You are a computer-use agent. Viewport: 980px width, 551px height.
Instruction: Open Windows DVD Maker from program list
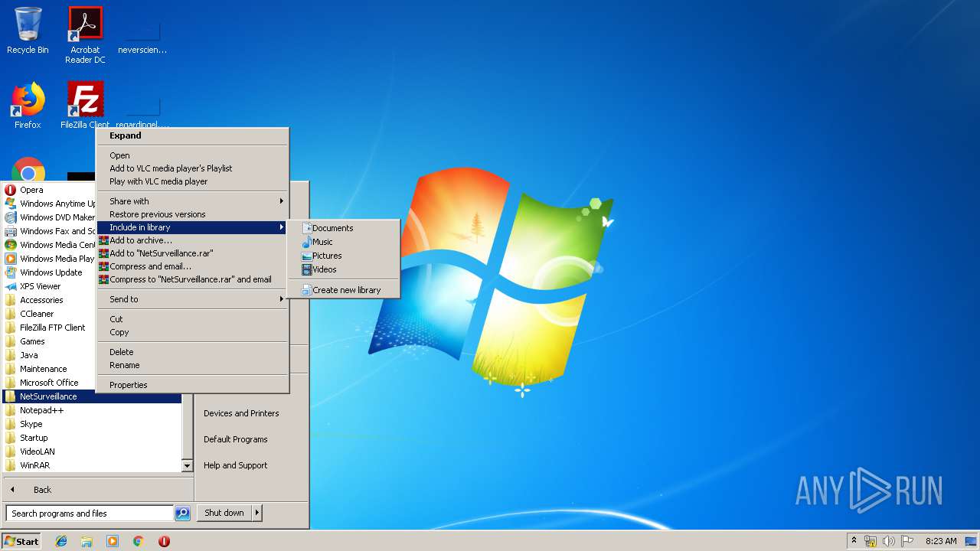pyautogui.click(x=50, y=217)
